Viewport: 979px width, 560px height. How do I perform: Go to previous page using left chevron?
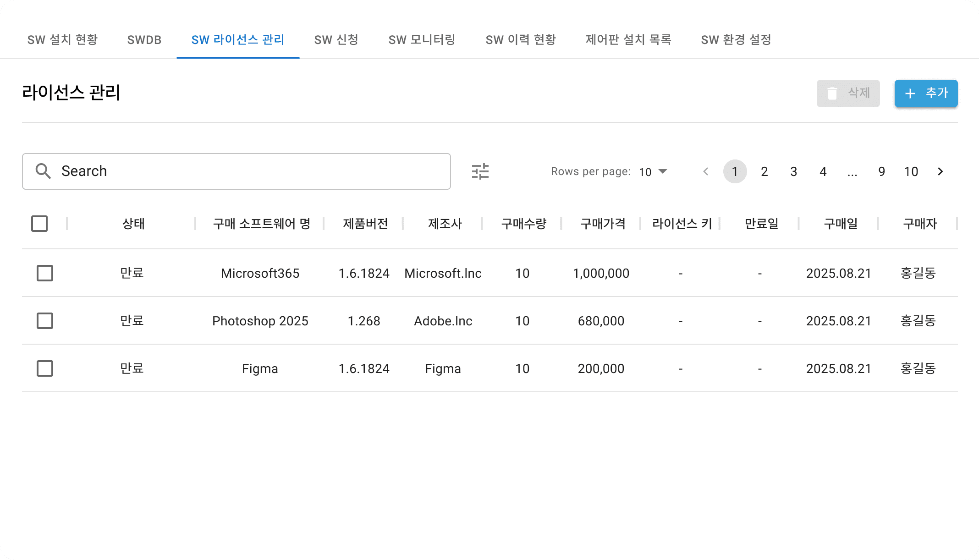(x=706, y=171)
